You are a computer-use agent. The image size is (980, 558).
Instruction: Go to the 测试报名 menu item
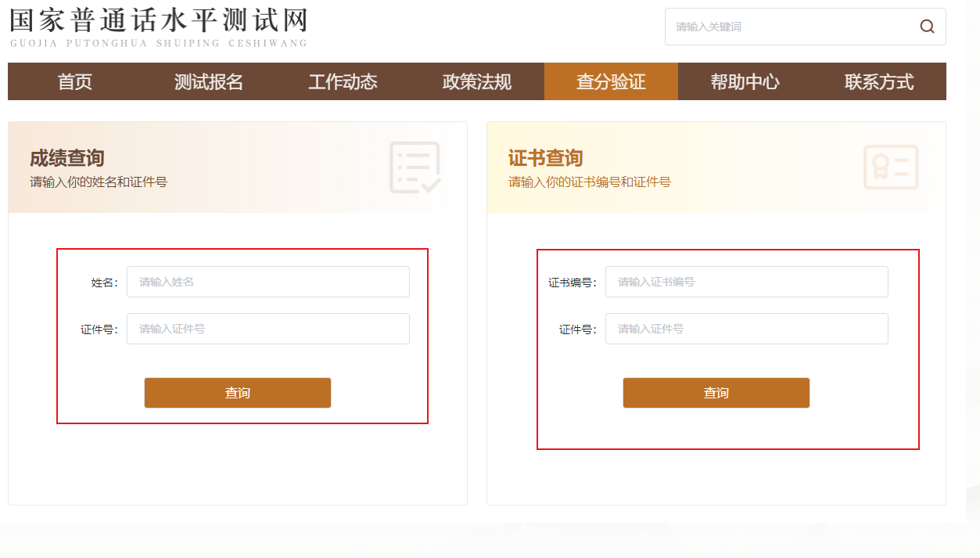[209, 82]
